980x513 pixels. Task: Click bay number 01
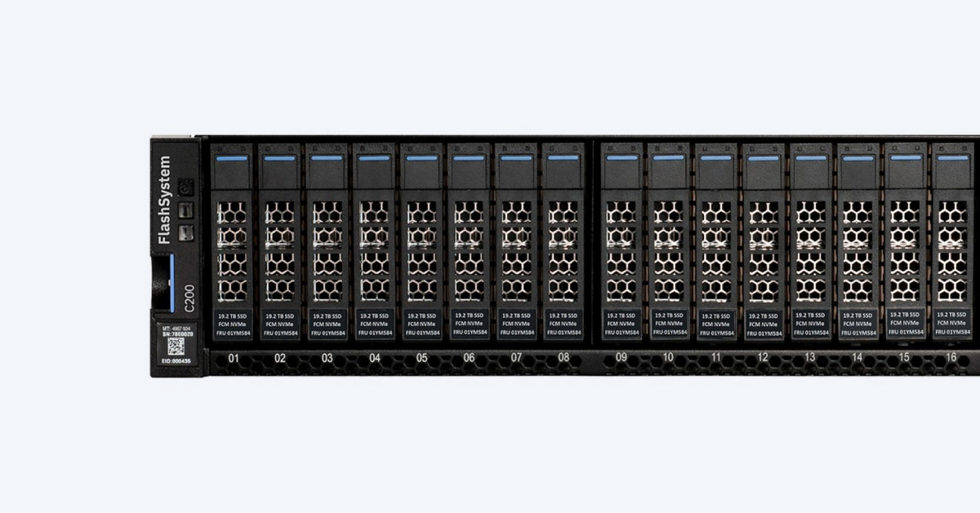click(x=234, y=358)
